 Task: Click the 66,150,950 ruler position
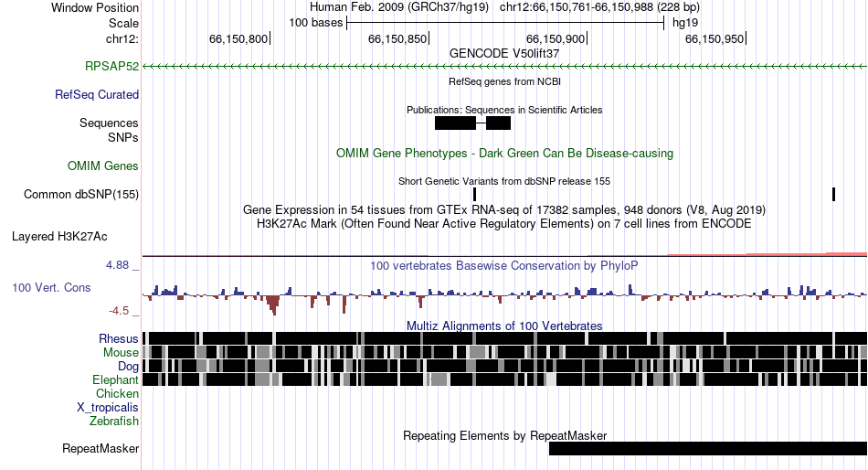pos(715,38)
